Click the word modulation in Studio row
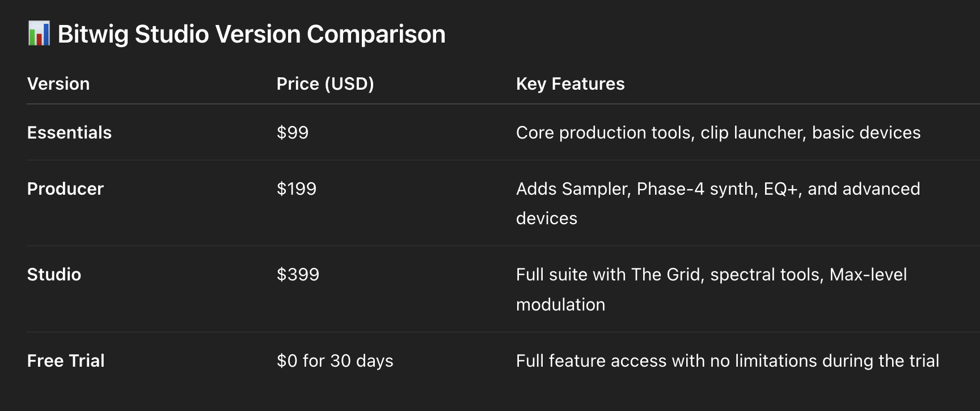Image resolution: width=980 pixels, height=411 pixels. pyautogui.click(x=560, y=305)
